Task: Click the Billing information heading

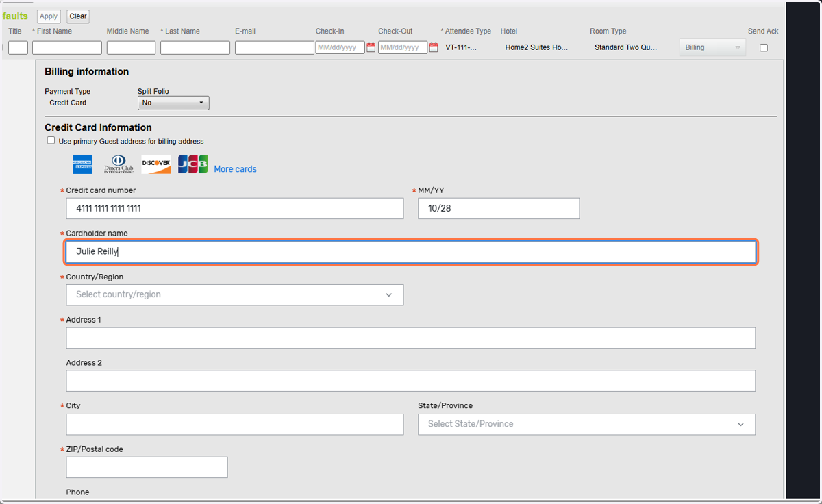Action: pos(87,71)
